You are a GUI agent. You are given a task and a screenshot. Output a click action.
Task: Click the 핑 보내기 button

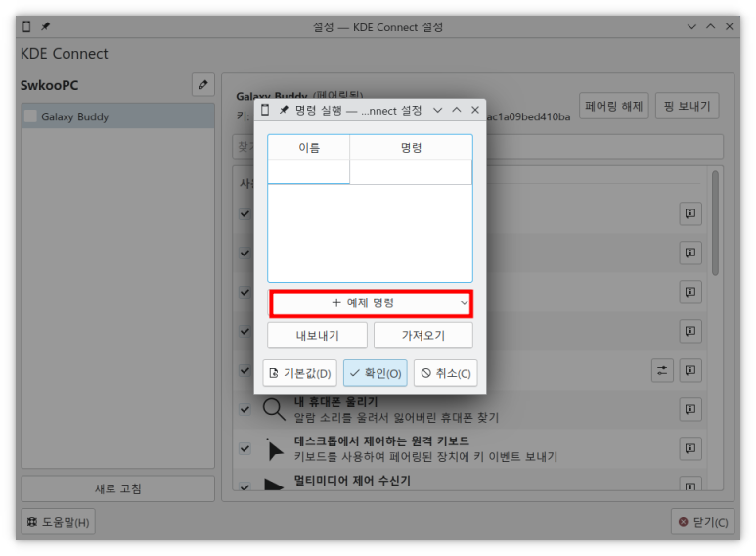tap(688, 106)
